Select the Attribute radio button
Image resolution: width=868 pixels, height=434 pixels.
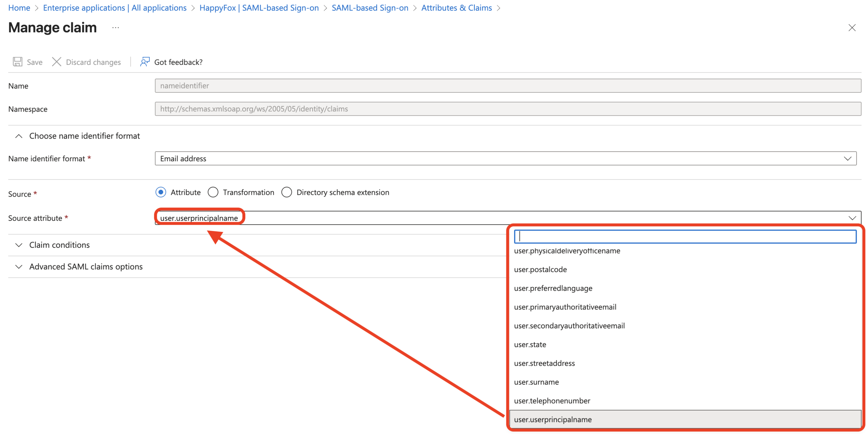[x=161, y=192]
